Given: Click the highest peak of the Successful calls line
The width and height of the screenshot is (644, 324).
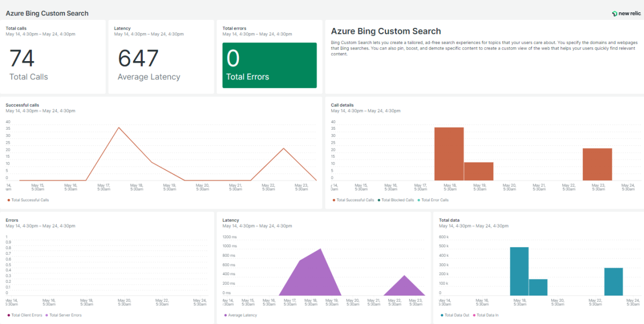Looking at the screenshot, I should tap(119, 128).
